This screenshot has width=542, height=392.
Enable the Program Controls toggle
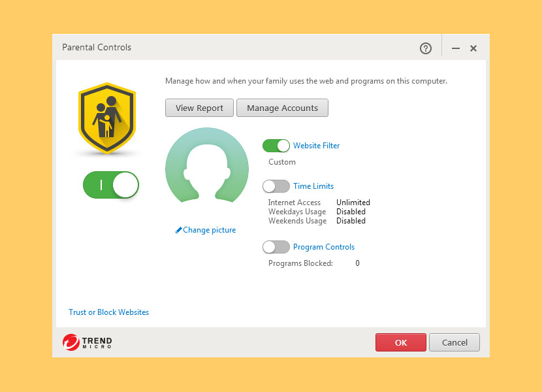tap(276, 247)
